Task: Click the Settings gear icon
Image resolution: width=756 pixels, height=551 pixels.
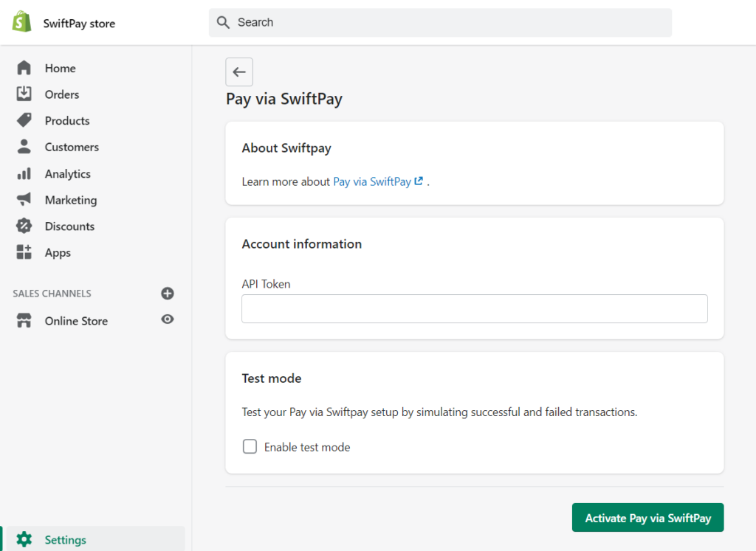Action: [24, 539]
